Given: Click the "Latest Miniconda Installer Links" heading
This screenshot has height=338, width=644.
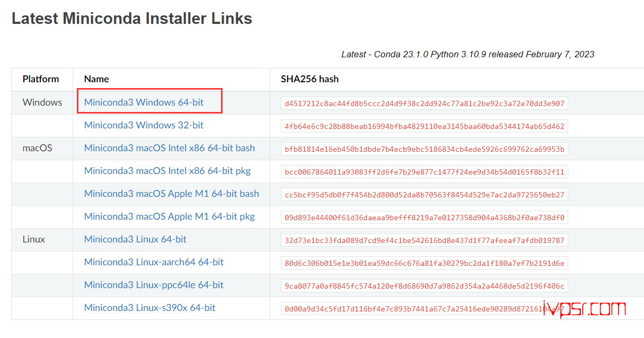Looking at the screenshot, I should tap(132, 19).
